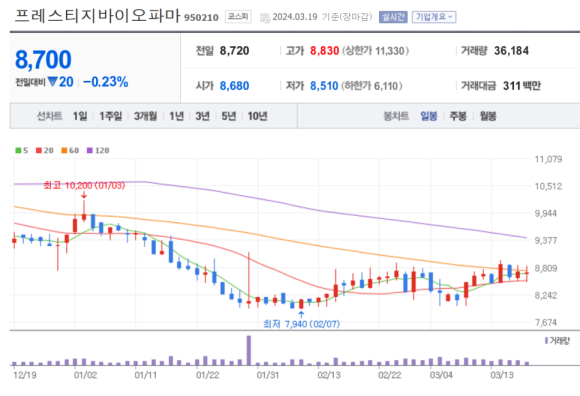The image size is (580, 396).
Task: Click the 프레스티지바이오파마 stock title
Action: point(97,16)
